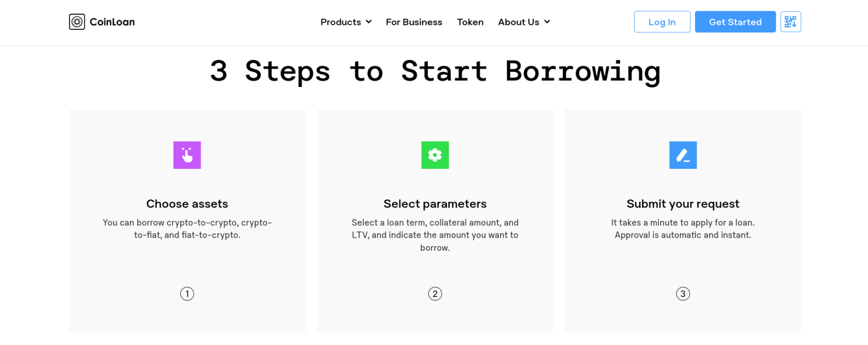Click the 3 Steps to Start Borrowing title
Image resolution: width=868 pixels, height=345 pixels.
coord(435,71)
